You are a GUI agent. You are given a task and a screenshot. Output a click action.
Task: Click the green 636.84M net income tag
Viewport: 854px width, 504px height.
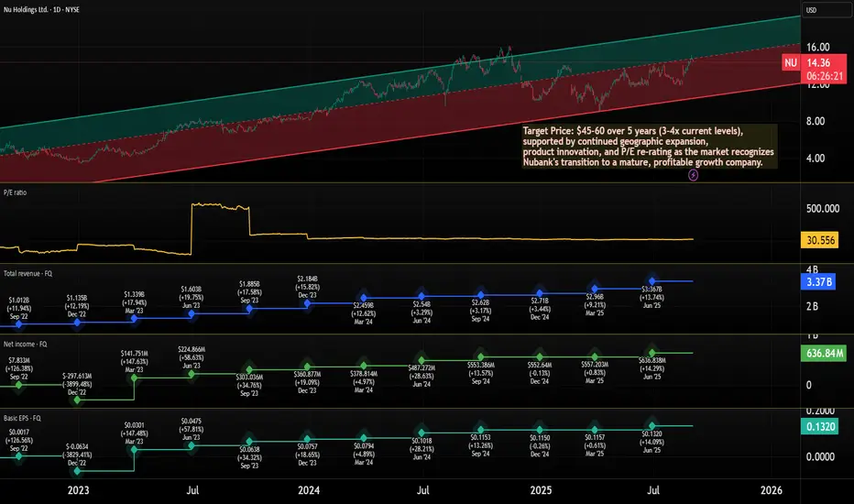(x=825, y=353)
